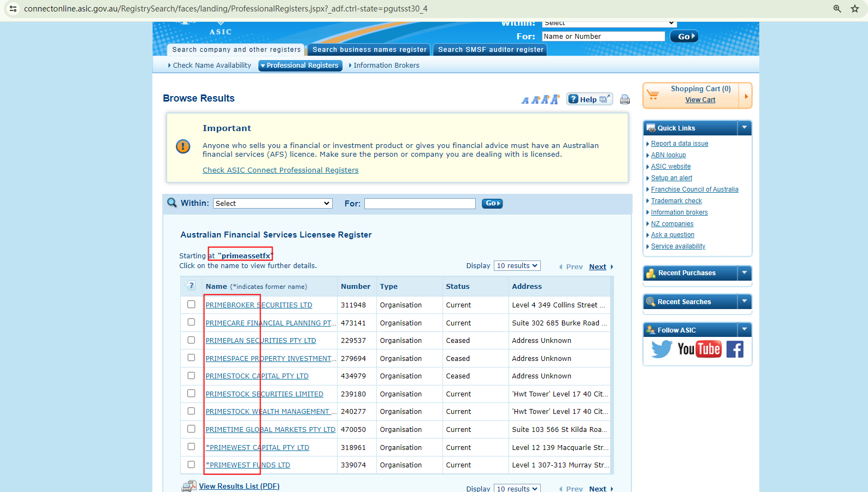Viewport: 868px width, 492px height.
Task: Click the Name or Number field
Action: [604, 36]
